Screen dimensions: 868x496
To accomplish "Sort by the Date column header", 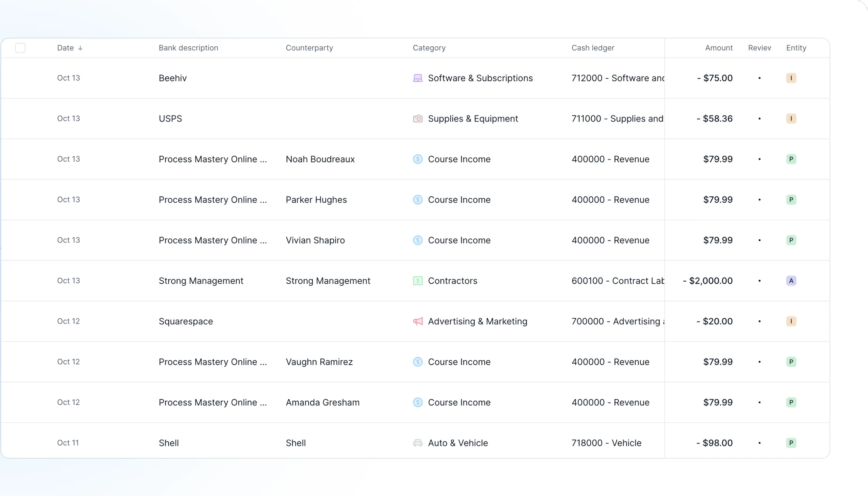I will [65, 48].
